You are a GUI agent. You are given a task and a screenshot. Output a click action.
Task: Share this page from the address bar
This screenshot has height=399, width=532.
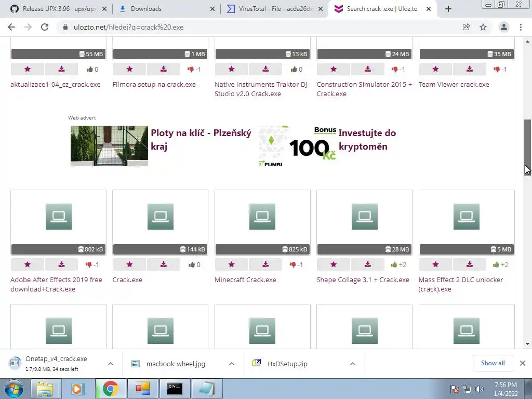coord(466,27)
